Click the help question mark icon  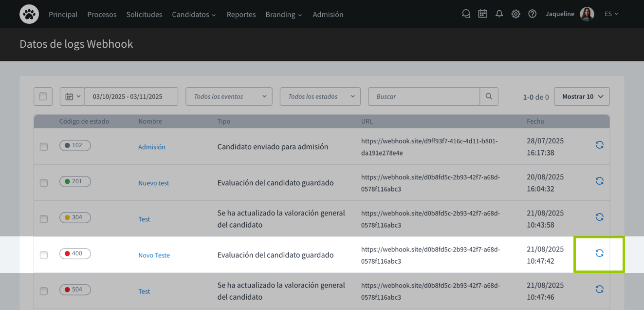coord(532,14)
